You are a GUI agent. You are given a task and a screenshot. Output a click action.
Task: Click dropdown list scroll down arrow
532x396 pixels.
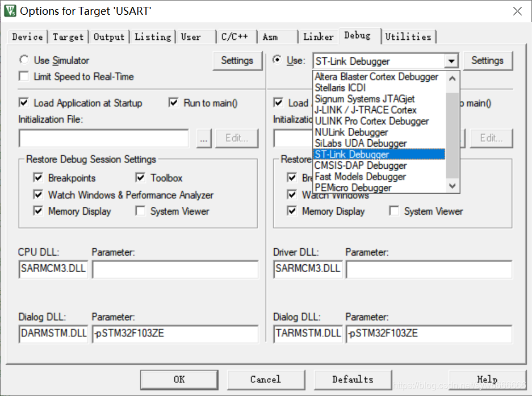[x=452, y=185]
